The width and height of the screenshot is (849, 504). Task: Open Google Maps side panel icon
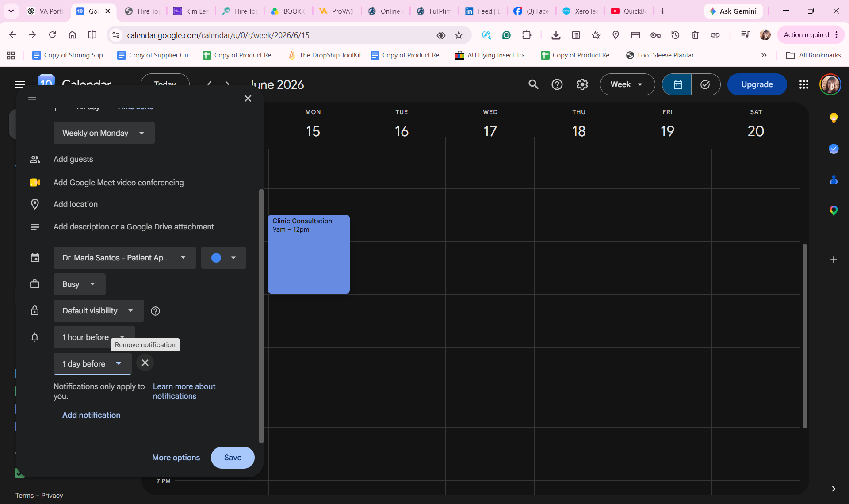point(834,211)
